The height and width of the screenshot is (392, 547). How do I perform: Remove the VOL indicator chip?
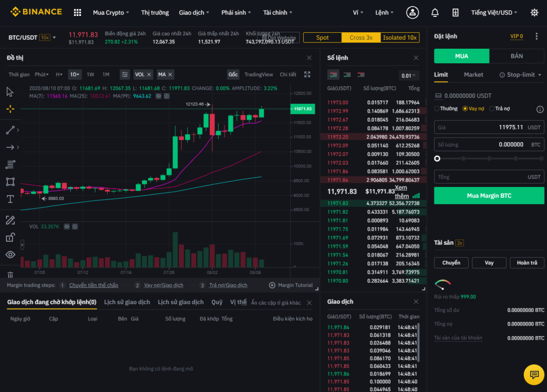click(x=149, y=74)
